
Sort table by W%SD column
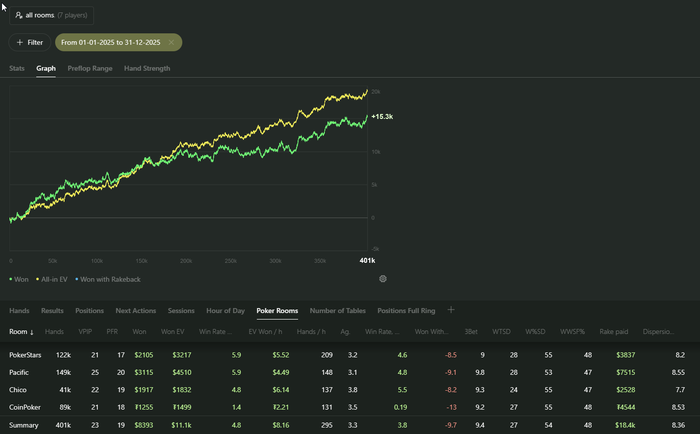535,331
